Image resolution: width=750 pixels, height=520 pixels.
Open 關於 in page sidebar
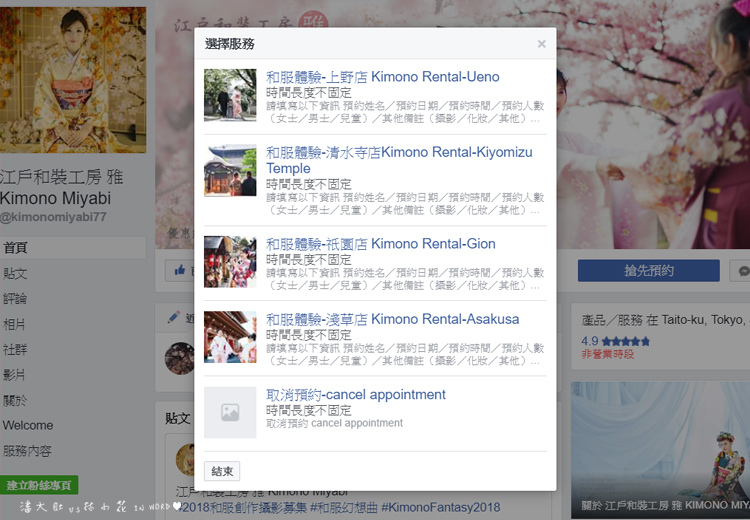click(15, 400)
